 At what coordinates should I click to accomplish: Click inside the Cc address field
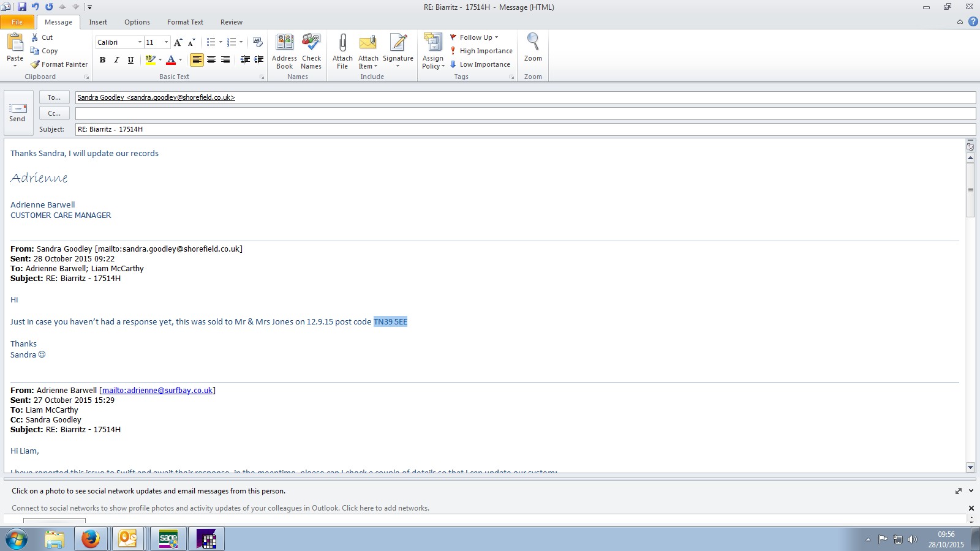524,113
